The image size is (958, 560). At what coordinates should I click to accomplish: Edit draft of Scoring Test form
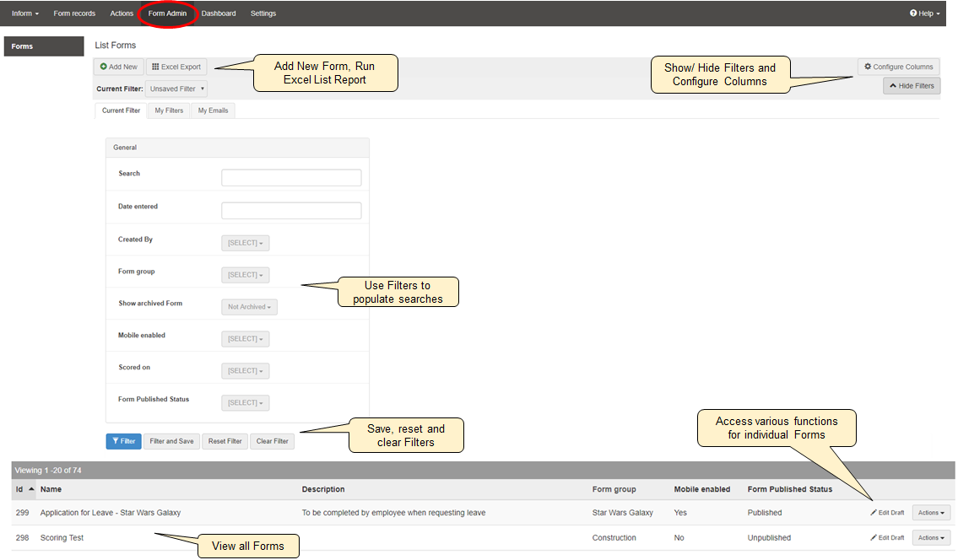887,538
